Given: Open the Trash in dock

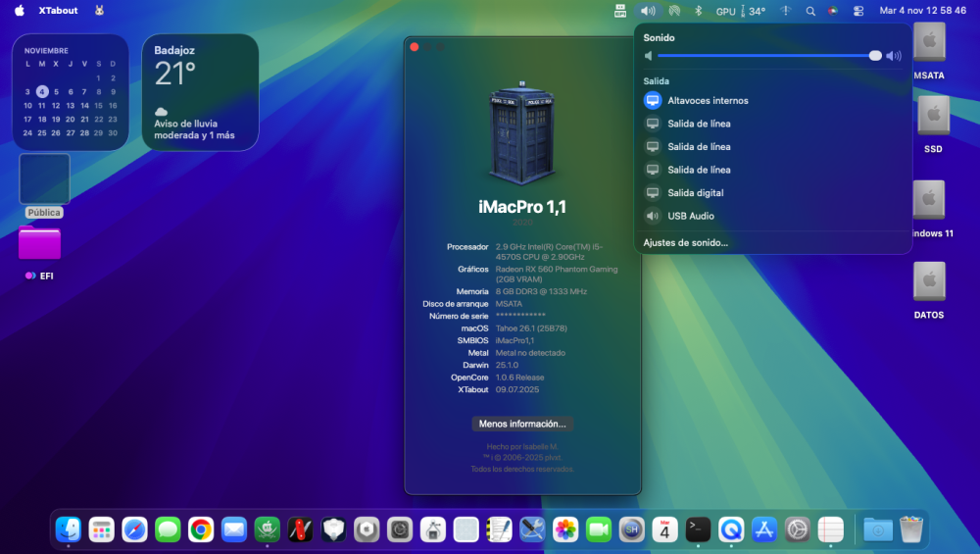Looking at the screenshot, I should point(911,529).
